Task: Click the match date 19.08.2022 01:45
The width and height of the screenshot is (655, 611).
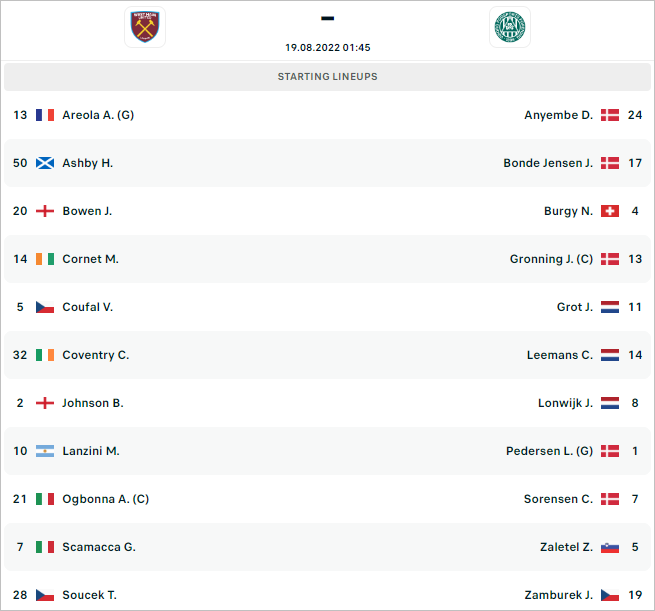Action: tap(328, 48)
